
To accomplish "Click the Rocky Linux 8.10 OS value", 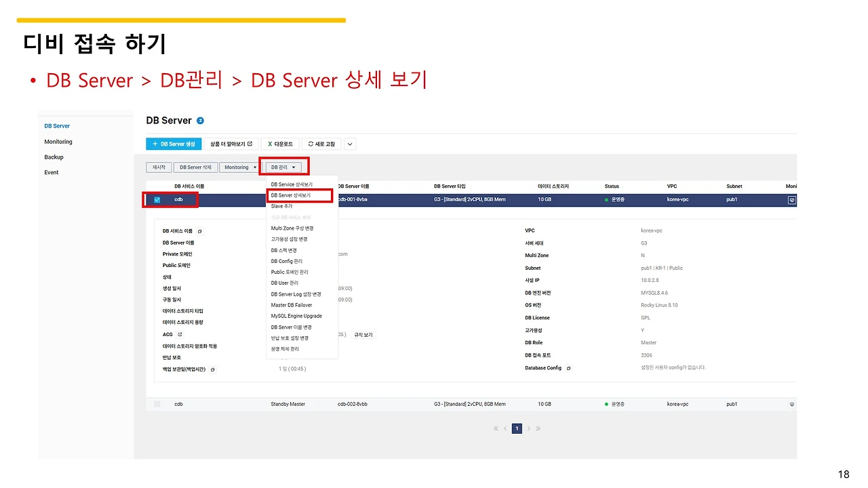I will pos(658,305).
